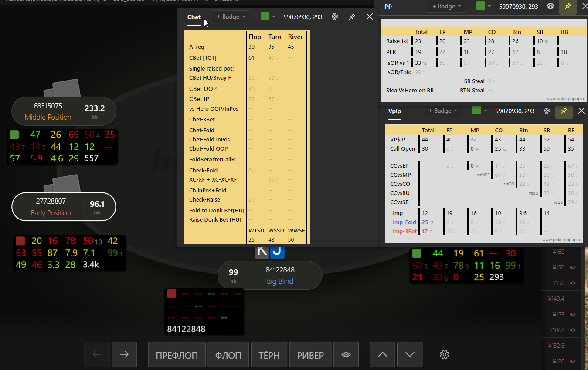Unpin the Pfr popup window

(x=568, y=7)
